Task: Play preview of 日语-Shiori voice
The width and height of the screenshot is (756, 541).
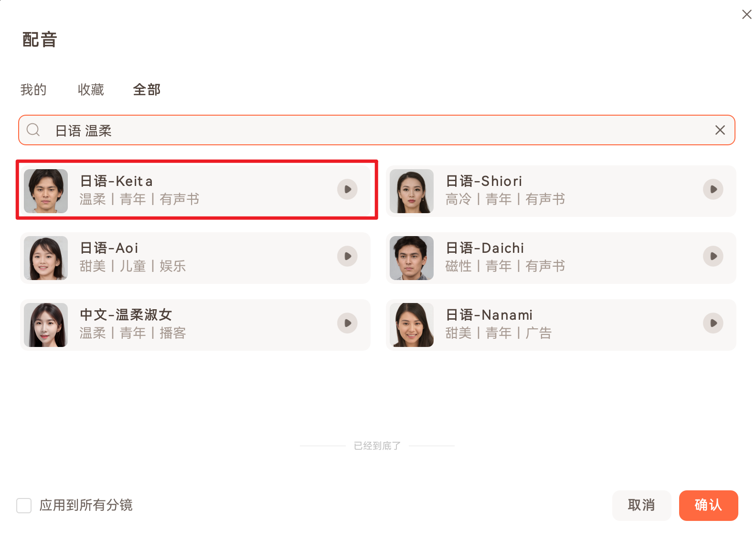Action: 713,189
